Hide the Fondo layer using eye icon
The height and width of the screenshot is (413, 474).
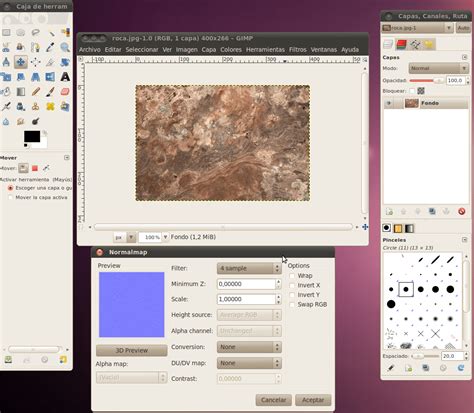tap(388, 103)
